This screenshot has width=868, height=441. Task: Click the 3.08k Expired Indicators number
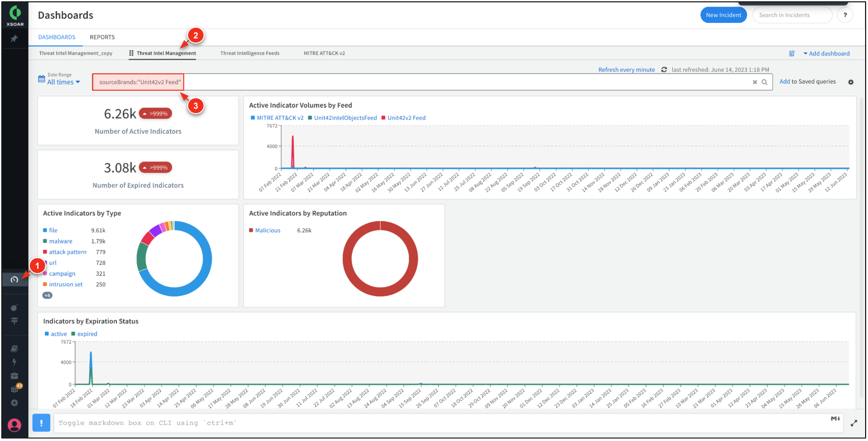[120, 168]
